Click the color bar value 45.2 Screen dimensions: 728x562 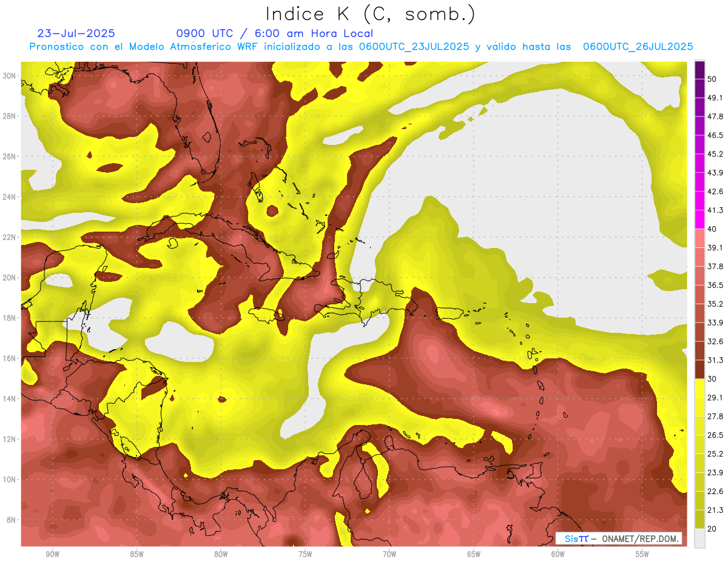tap(716, 154)
